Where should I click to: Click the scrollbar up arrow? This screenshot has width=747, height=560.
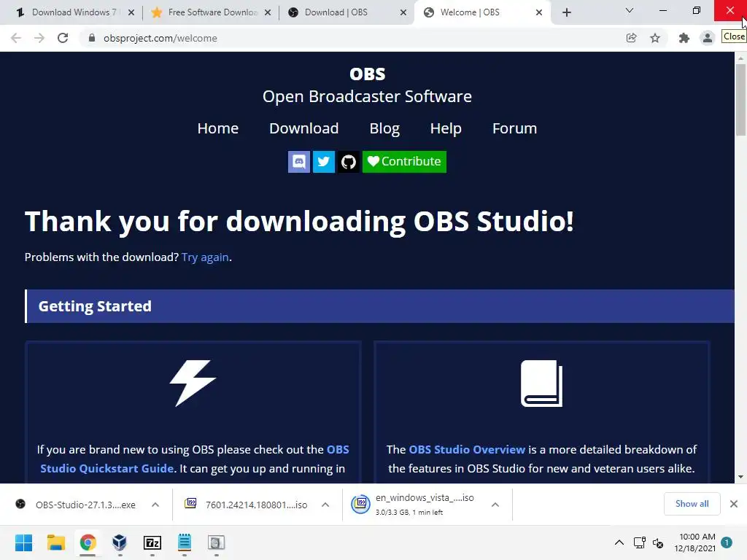pos(740,58)
